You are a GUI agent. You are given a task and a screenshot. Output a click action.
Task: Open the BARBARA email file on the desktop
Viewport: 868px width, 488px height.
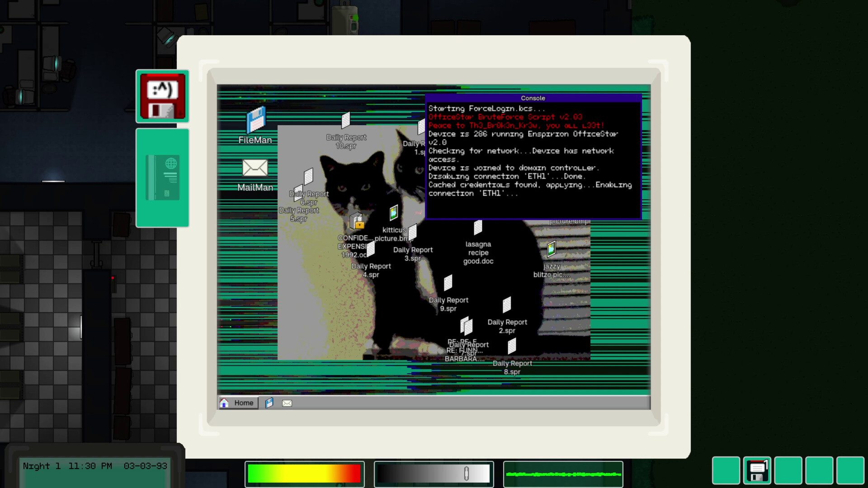coord(466,325)
